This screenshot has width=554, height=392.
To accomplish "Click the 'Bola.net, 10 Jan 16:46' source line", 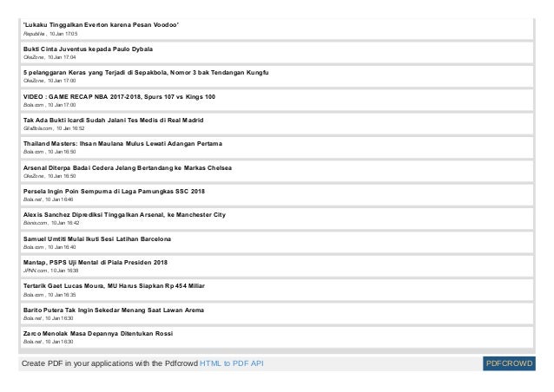I will point(48,199).
